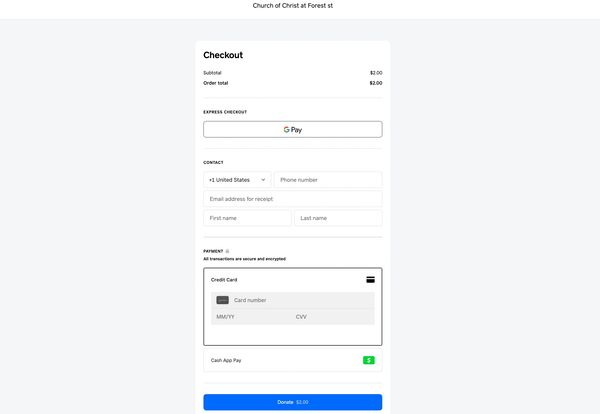Focus the MM/YY expiration field
Image resolution: width=600 pixels, height=414 pixels.
click(x=250, y=317)
